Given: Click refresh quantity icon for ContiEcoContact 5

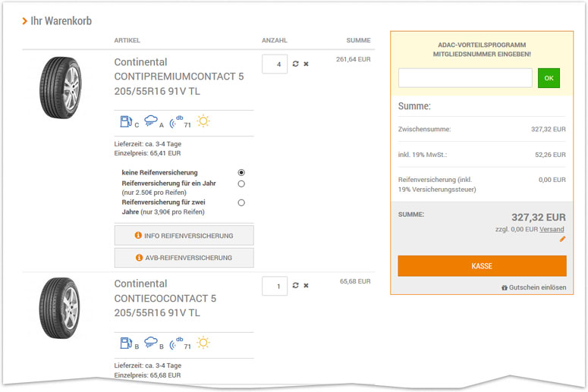Looking at the screenshot, I should tap(296, 286).
